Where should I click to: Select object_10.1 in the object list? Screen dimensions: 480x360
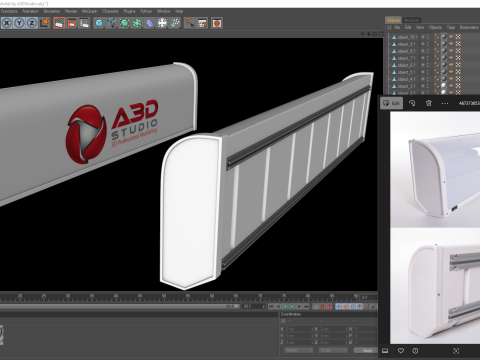point(407,37)
